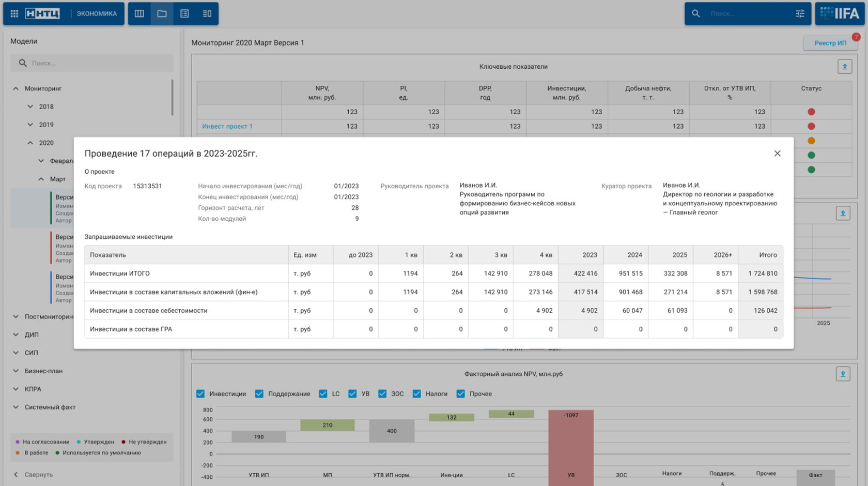Export the key indicators panel

pos(845,67)
